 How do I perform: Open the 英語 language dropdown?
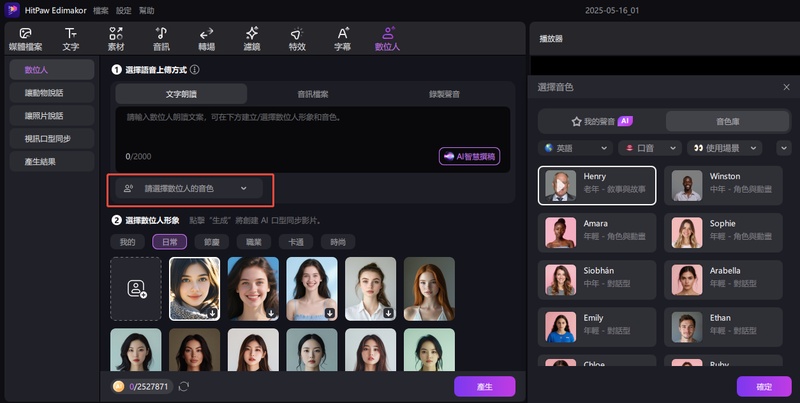577,148
